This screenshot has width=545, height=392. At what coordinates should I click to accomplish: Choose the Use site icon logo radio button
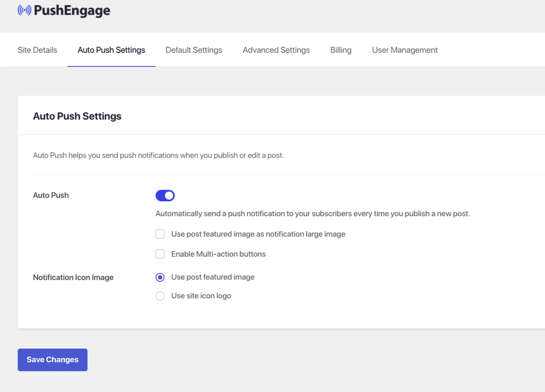(x=160, y=296)
